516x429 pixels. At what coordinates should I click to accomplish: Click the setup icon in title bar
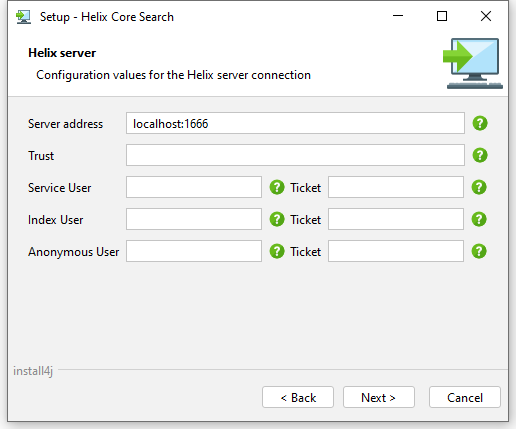[x=23, y=17]
